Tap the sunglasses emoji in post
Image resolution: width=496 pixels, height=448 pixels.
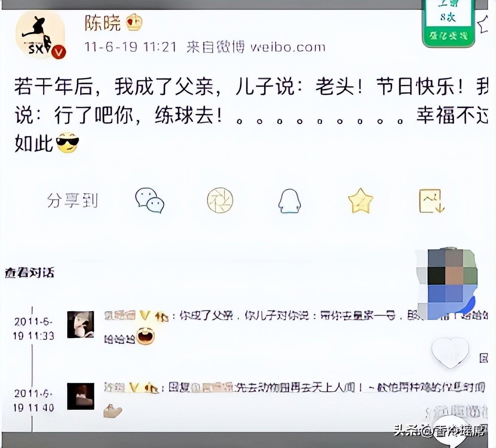[67, 143]
